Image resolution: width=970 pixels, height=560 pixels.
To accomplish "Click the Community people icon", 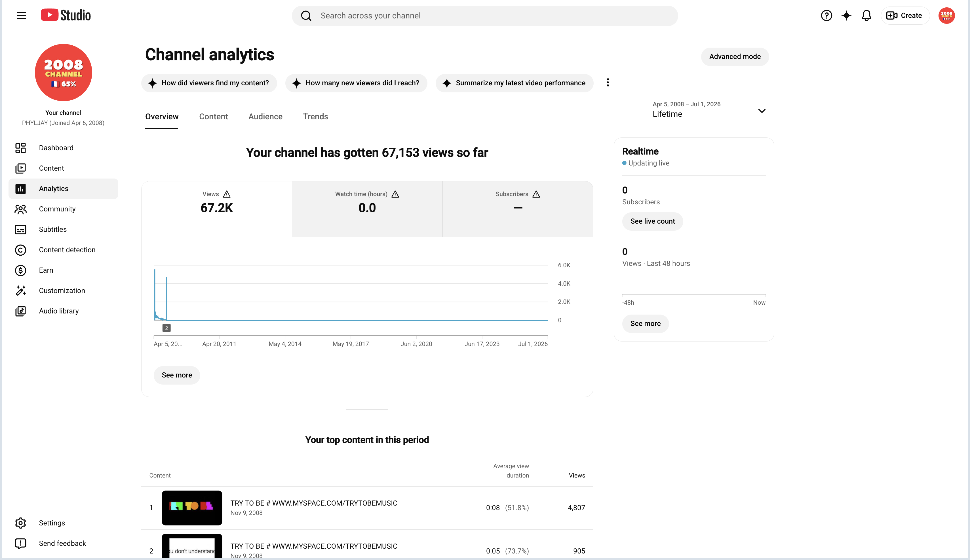I will click(20, 209).
